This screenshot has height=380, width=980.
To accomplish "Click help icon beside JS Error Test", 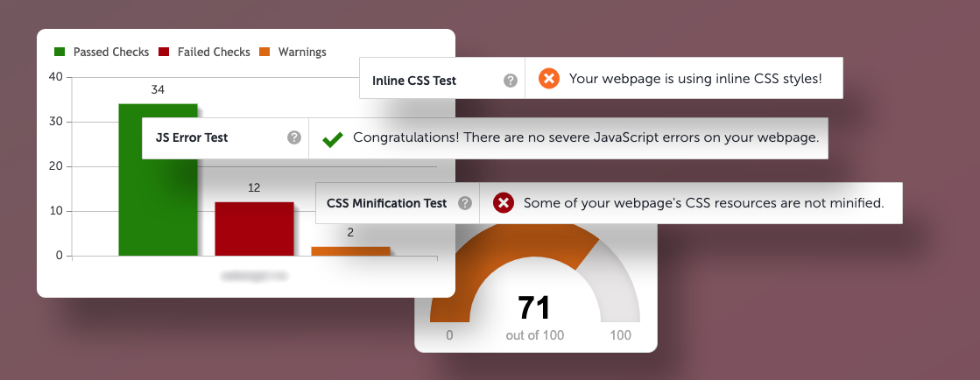I will [x=294, y=137].
